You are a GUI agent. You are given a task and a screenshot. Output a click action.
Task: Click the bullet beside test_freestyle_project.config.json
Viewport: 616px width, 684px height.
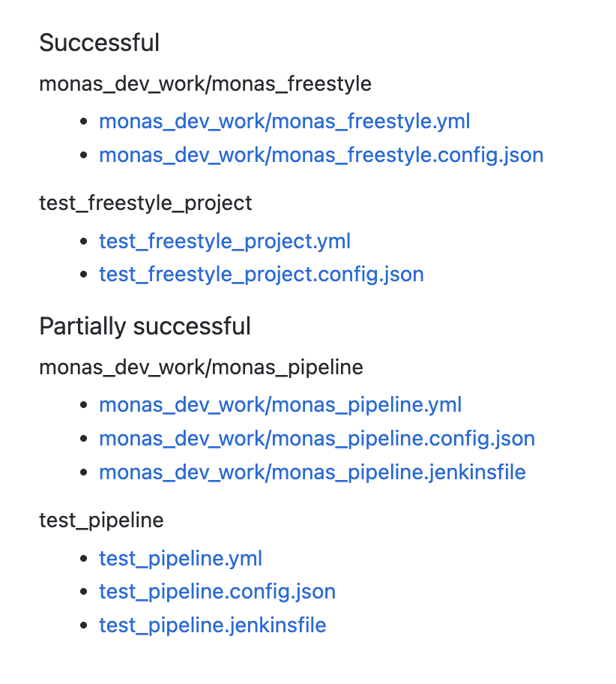(84, 274)
